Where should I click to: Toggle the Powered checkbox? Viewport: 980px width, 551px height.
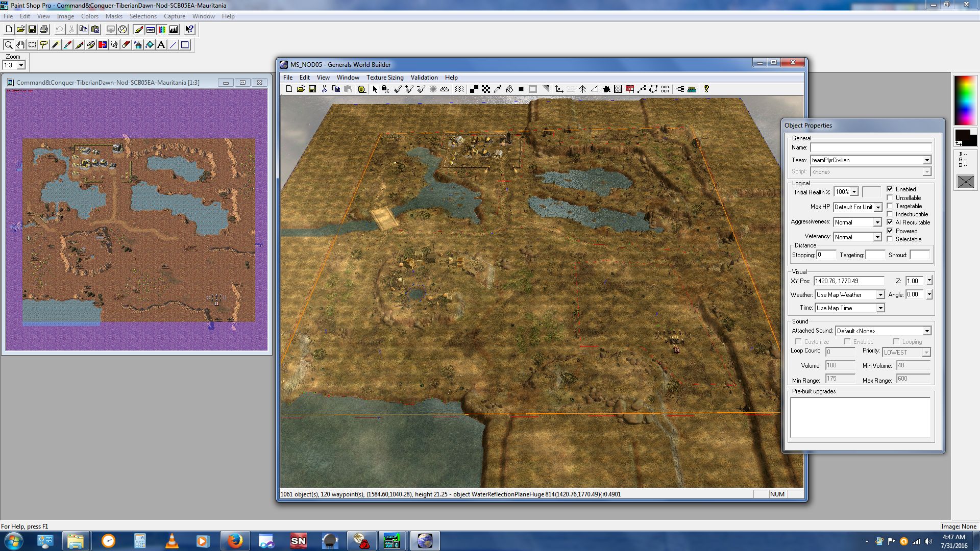coord(890,231)
